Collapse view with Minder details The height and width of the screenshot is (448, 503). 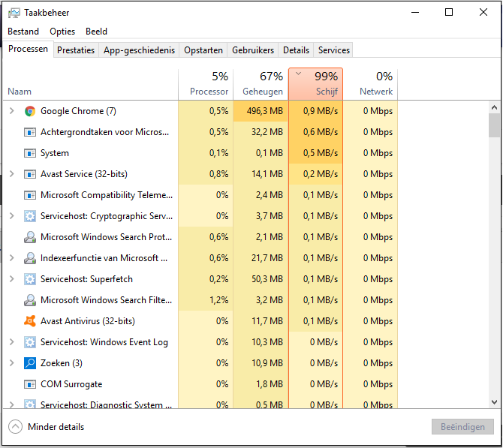[47, 427]
